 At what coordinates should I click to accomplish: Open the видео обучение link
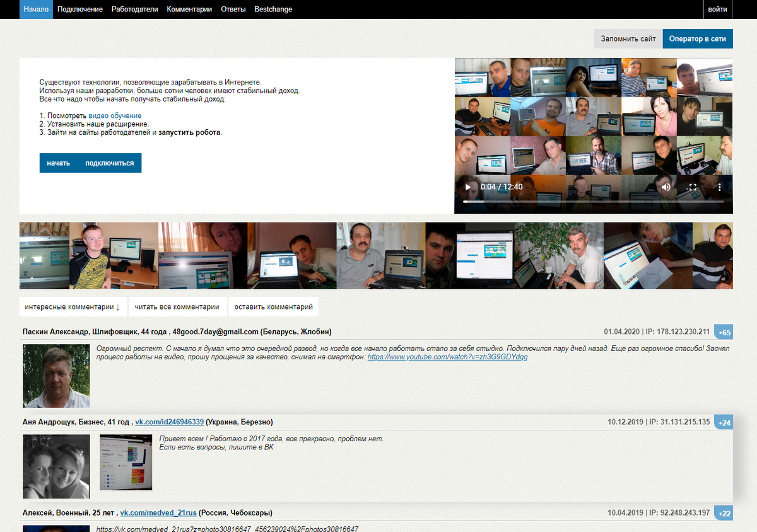[x=115, y=116]
